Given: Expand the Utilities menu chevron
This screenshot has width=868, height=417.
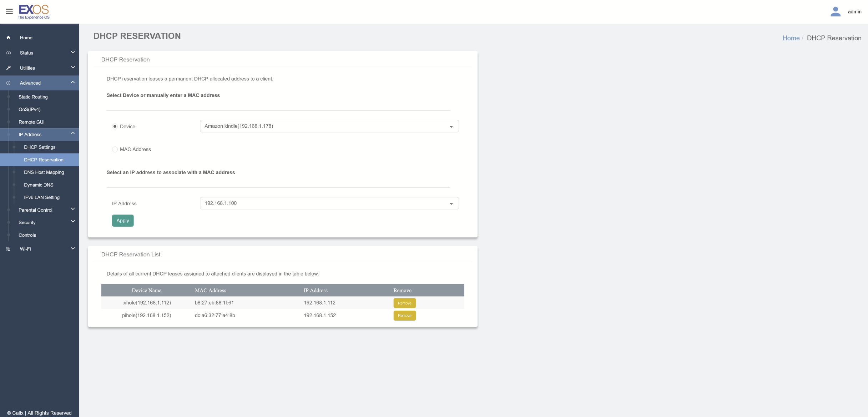Looking at the screenshot, I should tap(73, 67).
